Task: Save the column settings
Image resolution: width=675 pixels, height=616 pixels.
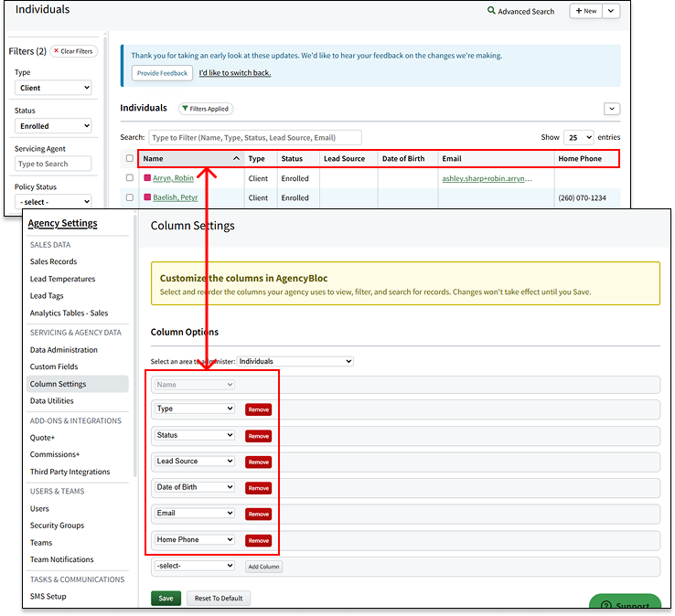Action: point(166,599)
